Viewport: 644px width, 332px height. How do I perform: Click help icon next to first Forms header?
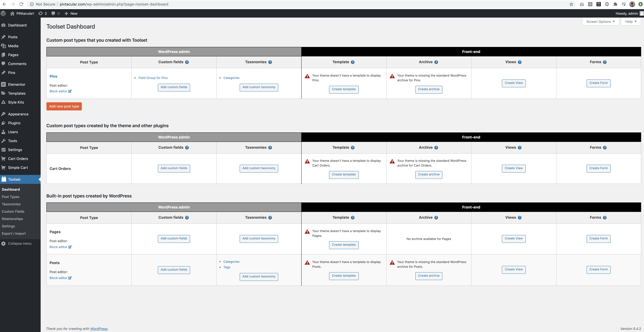(605, 62)
